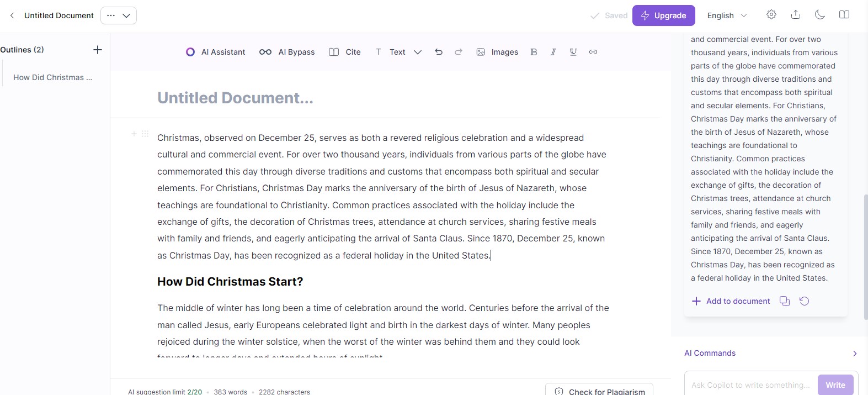Screen dimensions: 868x395
Task: Click the Saved status indicator
Action: tap(609, 15)
